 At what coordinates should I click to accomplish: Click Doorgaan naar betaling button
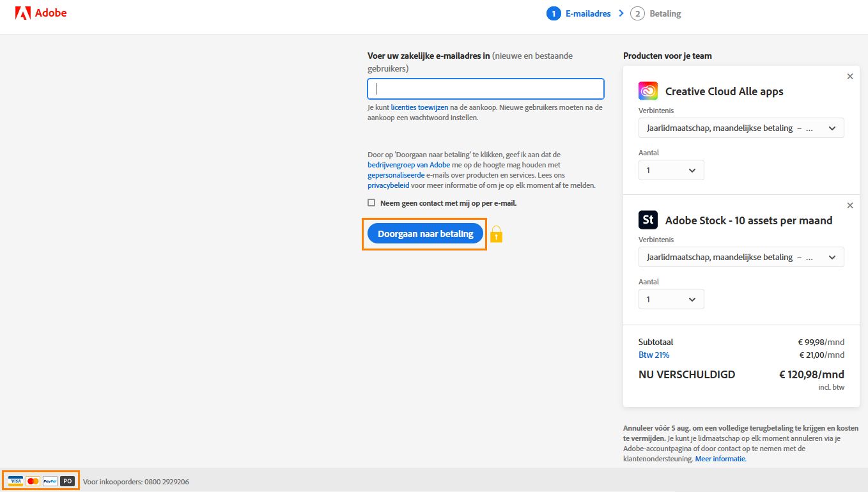(x=425, y=234)
